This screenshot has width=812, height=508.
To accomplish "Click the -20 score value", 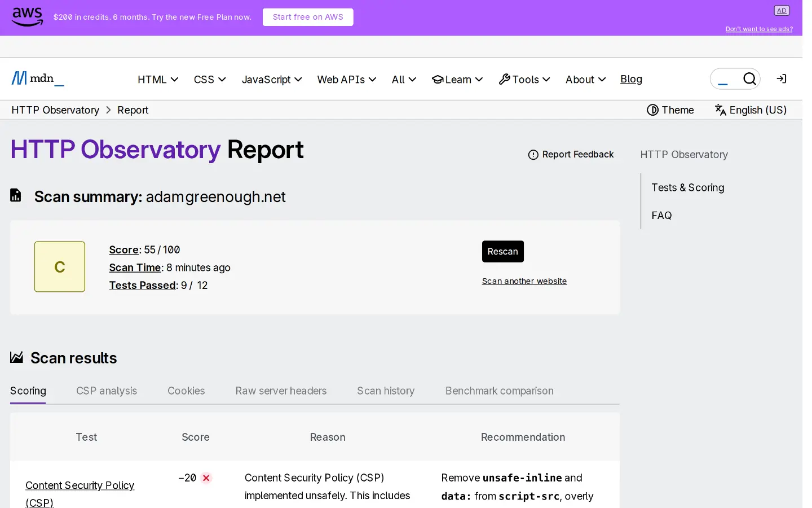I will [187, 478].
